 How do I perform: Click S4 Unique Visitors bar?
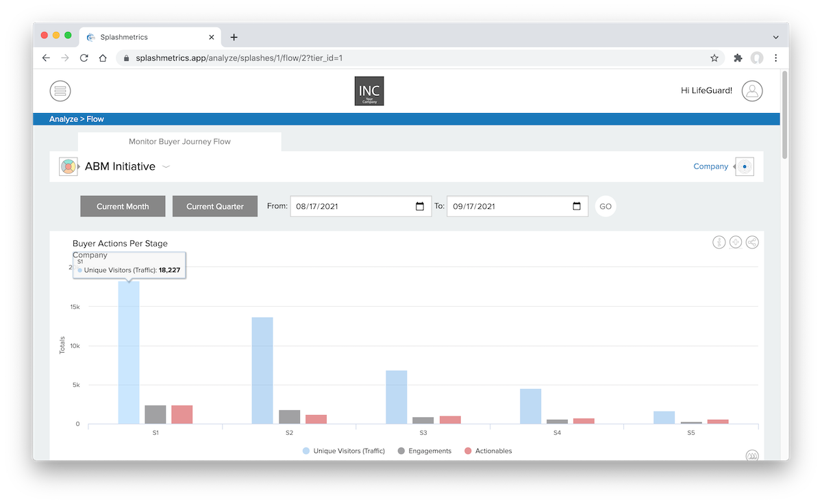tap(530, 406)
